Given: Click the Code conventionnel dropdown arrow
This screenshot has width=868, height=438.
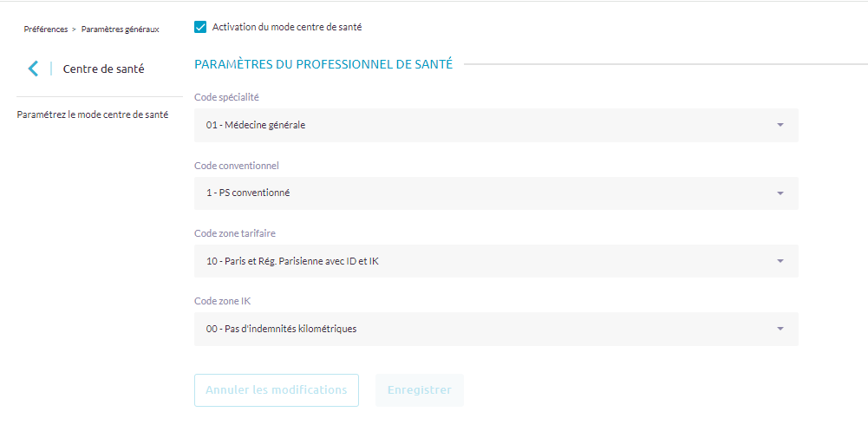Looking at the screenshot, I should [x=780, y=193].
